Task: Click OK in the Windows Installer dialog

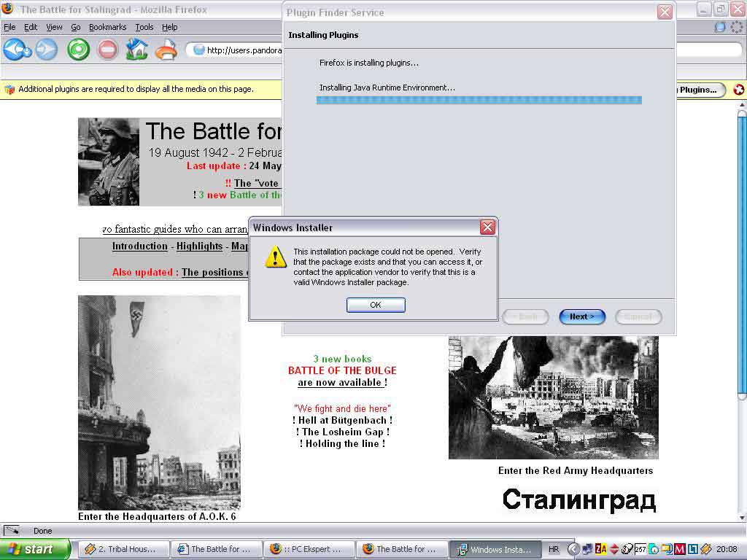Action: pos(376,305)
